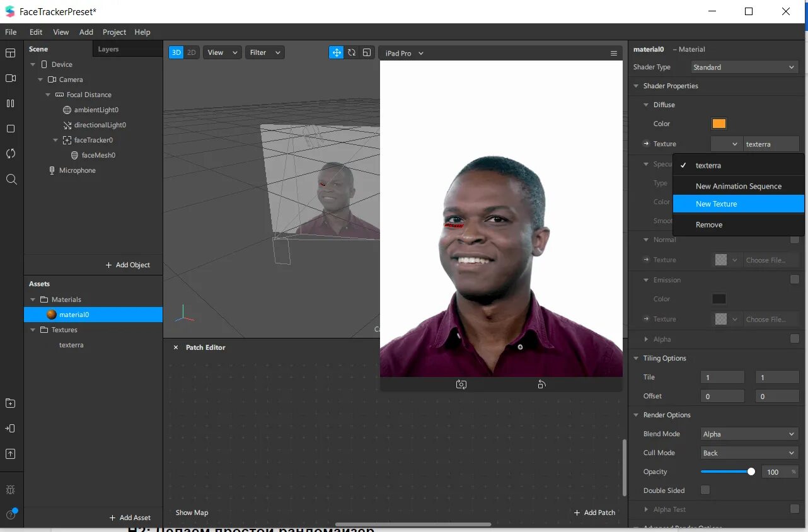Enable the Emission checkbox

[795, 280]
